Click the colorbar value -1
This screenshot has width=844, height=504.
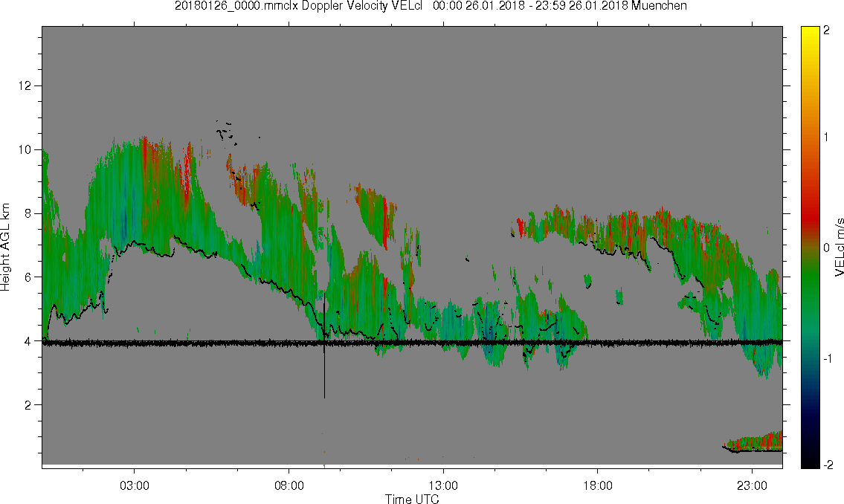(x=828, y=359)
